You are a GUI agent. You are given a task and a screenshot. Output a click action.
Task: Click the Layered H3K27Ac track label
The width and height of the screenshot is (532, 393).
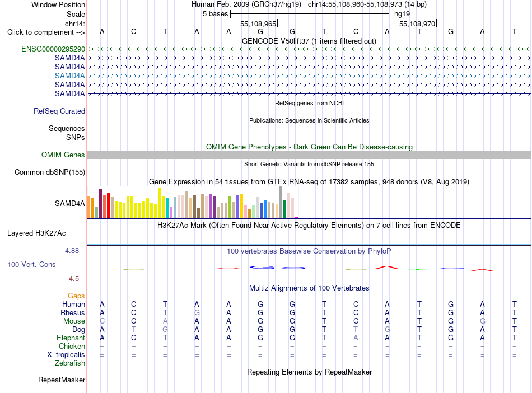pyautogui.click(x=36, y=233)
